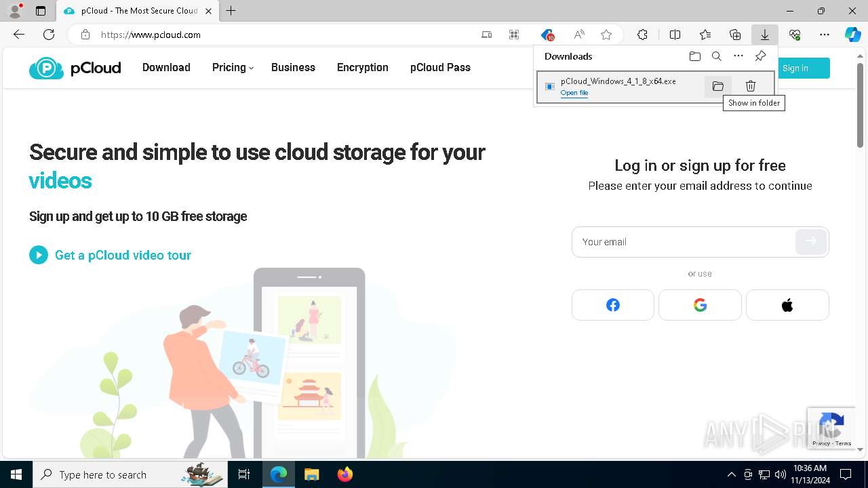Click the pCloud logo
The height and width of the screenshot is (488, 868).
point(75,68)
